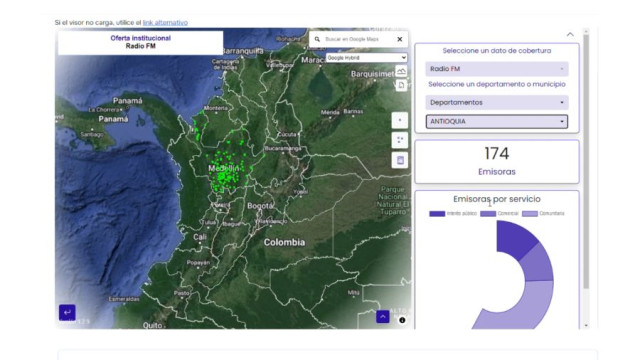Click the calculator-style purple icon on map
This screenshot has width=640, height=360.
[x=400, y=160]
